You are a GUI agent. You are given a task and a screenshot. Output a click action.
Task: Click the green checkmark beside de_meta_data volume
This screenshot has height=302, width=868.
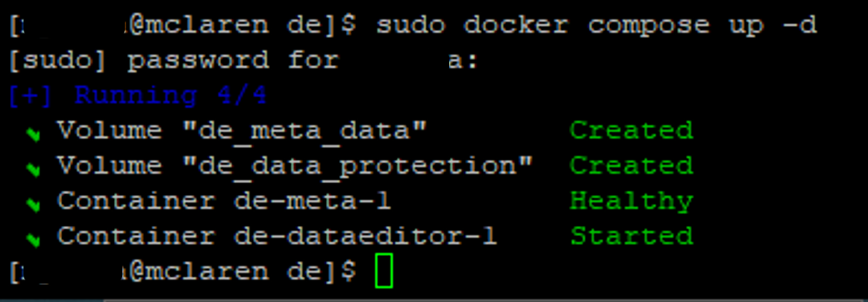pyautogui.click(x=34, y=135)
